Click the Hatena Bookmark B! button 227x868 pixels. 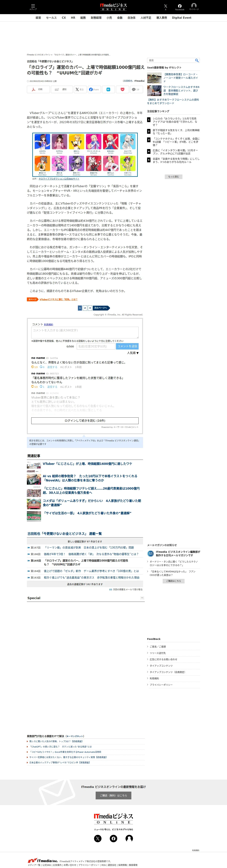pyautogui.click(x=108, y=90)
